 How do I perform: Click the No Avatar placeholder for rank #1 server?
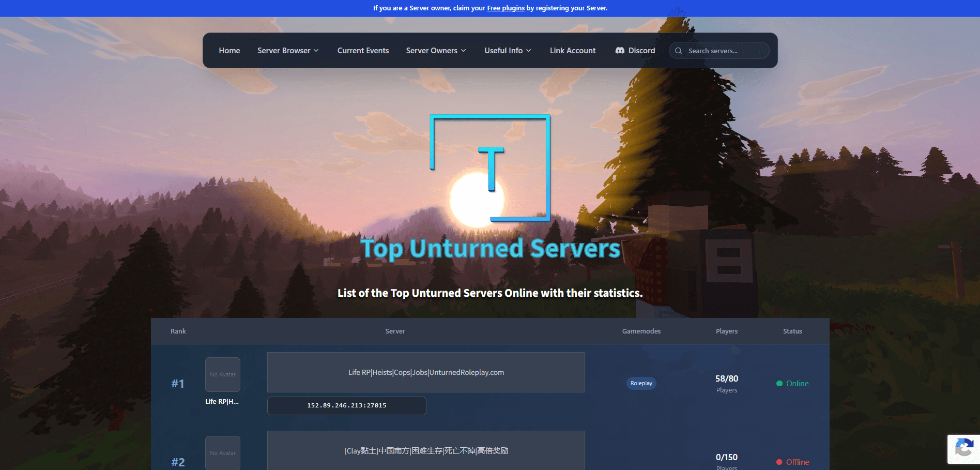tap(222, 374)
